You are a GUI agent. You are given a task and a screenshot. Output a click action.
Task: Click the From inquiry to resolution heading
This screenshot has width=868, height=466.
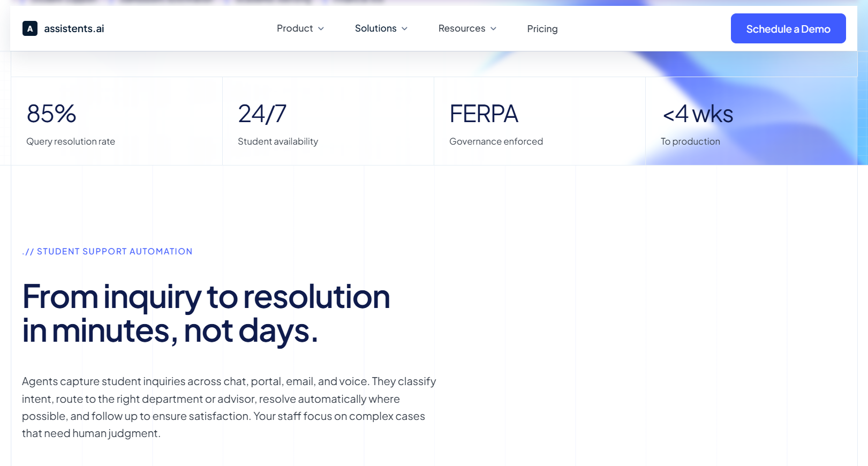point(206,313)
